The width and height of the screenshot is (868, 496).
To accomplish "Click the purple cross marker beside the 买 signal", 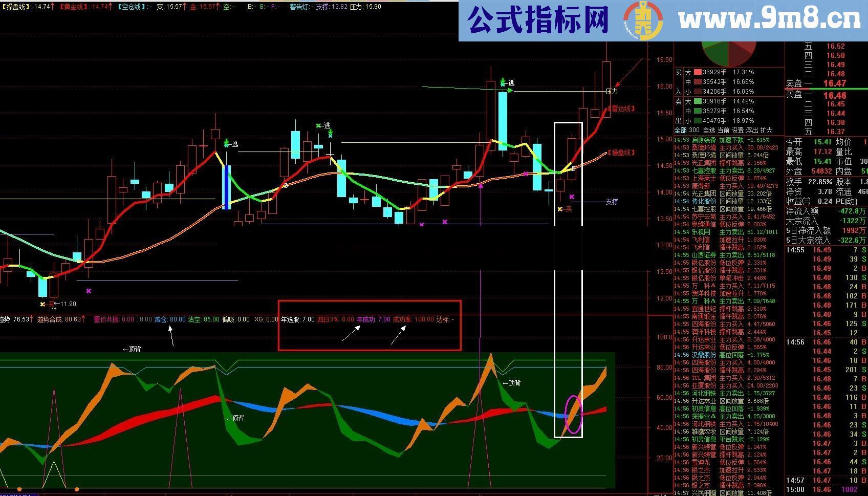I will [x=572, y=197].
